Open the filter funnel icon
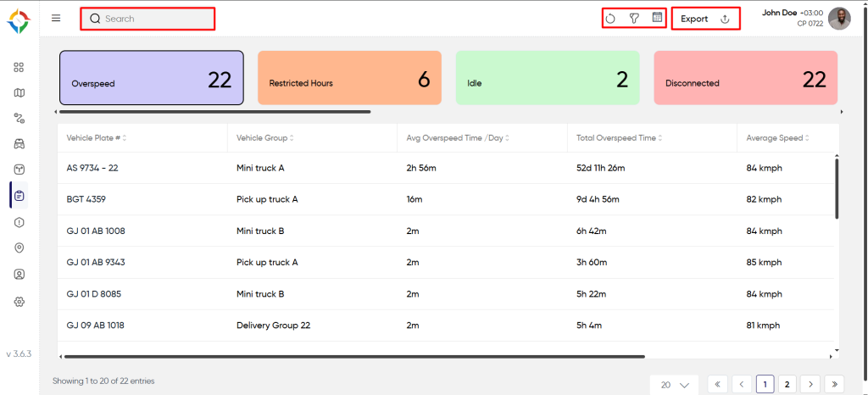This screenshot has height=395, width=868. pyautogui.click(x=634, y=19)
